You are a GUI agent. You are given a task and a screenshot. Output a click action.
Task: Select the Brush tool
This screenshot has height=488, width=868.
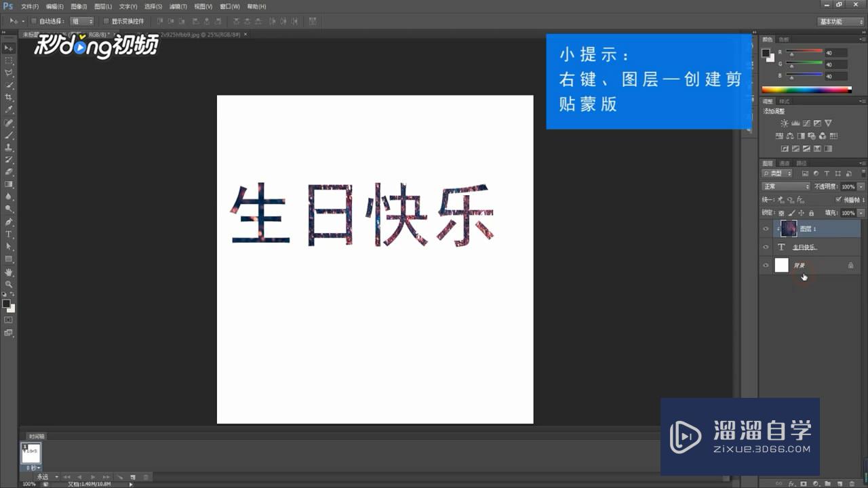[9, 135]
